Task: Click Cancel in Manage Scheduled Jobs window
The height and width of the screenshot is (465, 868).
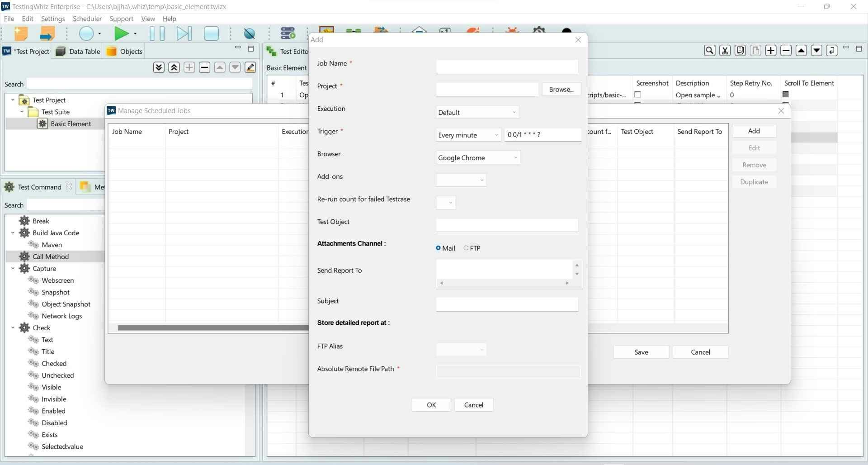Action: [700, 352]
